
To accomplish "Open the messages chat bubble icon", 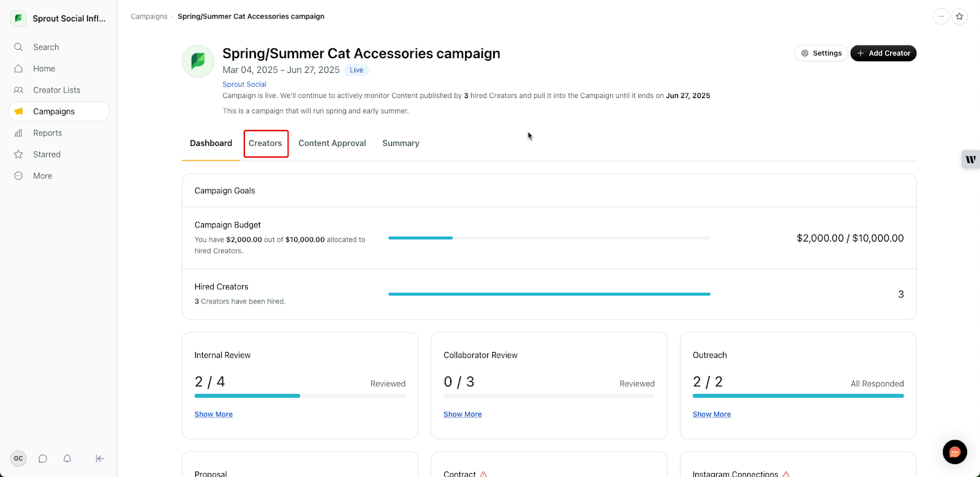I will (43, 459).
